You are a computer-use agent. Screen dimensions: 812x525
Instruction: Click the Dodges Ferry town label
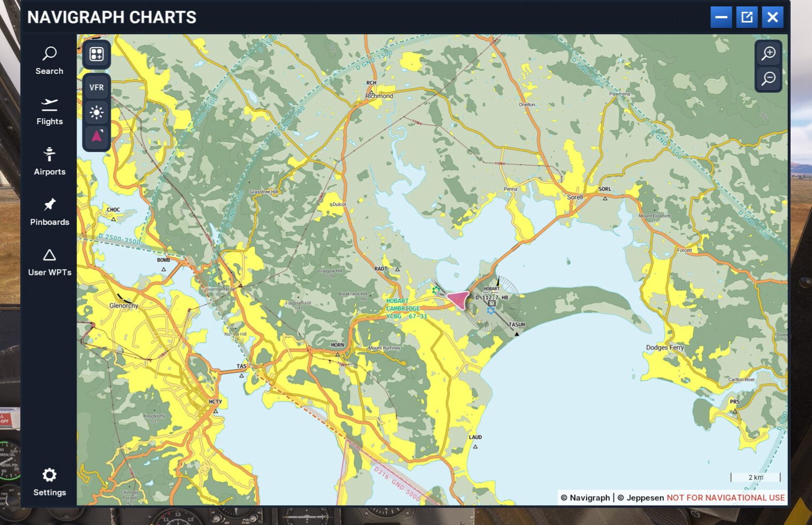point(665,347)
